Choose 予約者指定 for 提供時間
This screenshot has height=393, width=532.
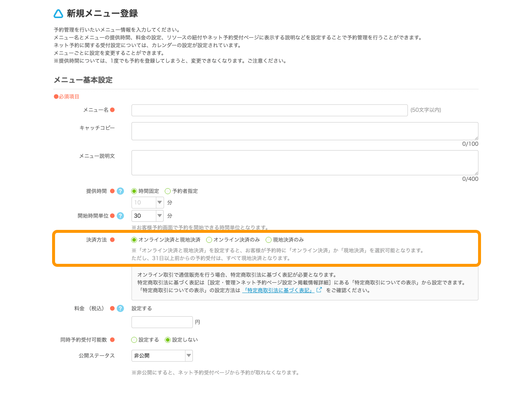[x=168, y=191]
